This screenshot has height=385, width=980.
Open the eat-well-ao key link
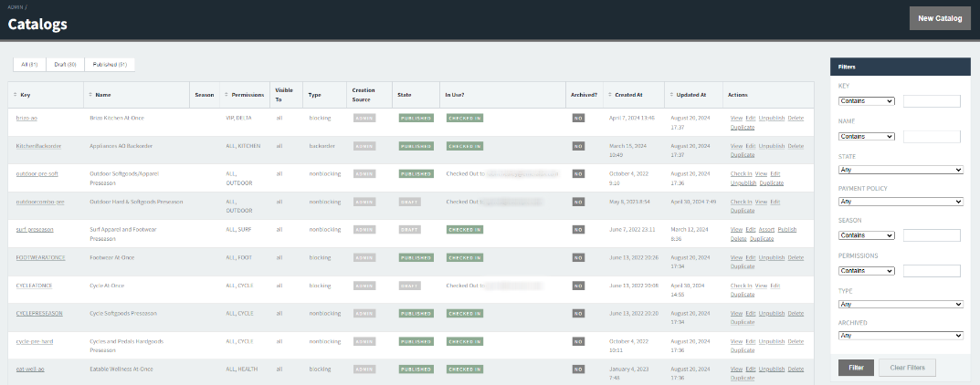pyautogui.click(x=30, y=369)
